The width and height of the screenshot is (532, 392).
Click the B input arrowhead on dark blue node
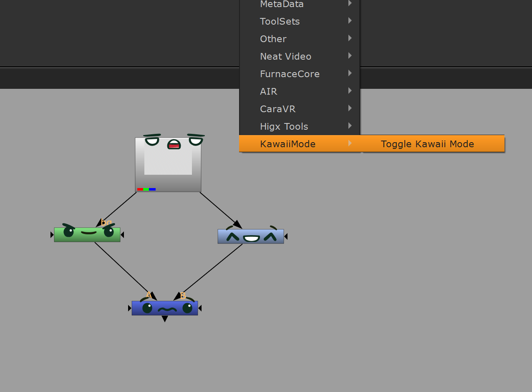click(177, 297)
